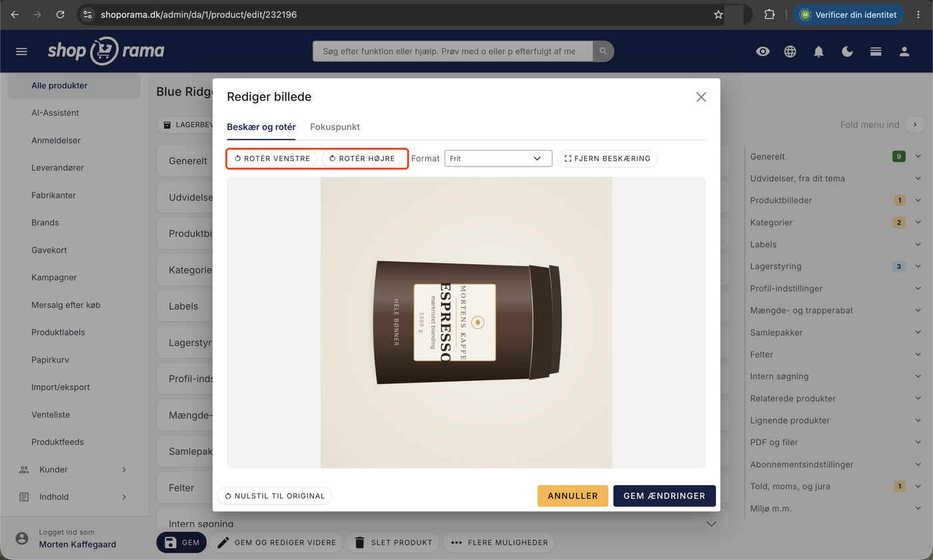Open Flere muligheder menu
The height and width of the screenshot is (560, 933).
pos(498,542)
